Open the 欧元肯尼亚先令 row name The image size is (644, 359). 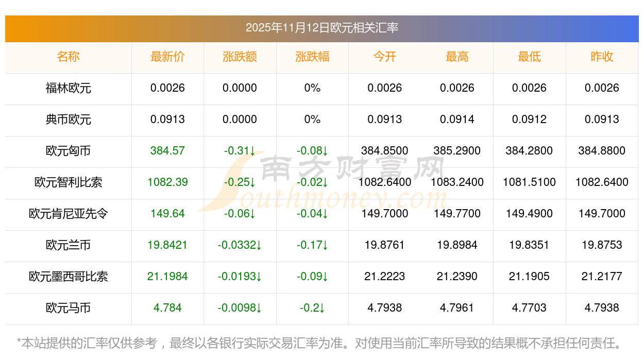pyautogui.click(x=68, y=214)
